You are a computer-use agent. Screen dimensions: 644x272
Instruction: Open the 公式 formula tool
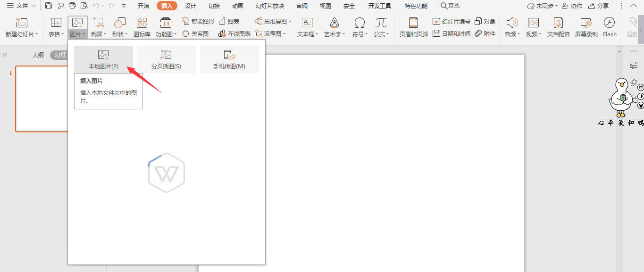(x=381, y=27)
